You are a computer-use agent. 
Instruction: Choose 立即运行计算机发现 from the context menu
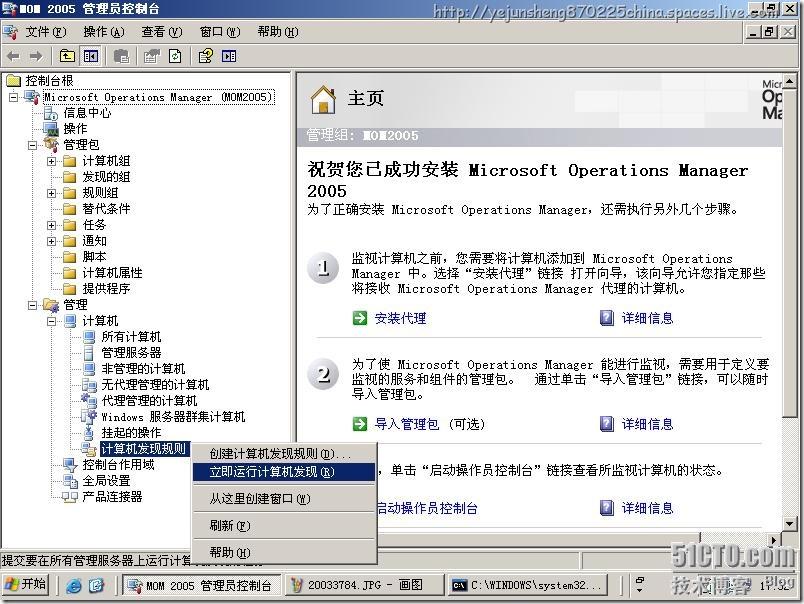tap(284, 472)
